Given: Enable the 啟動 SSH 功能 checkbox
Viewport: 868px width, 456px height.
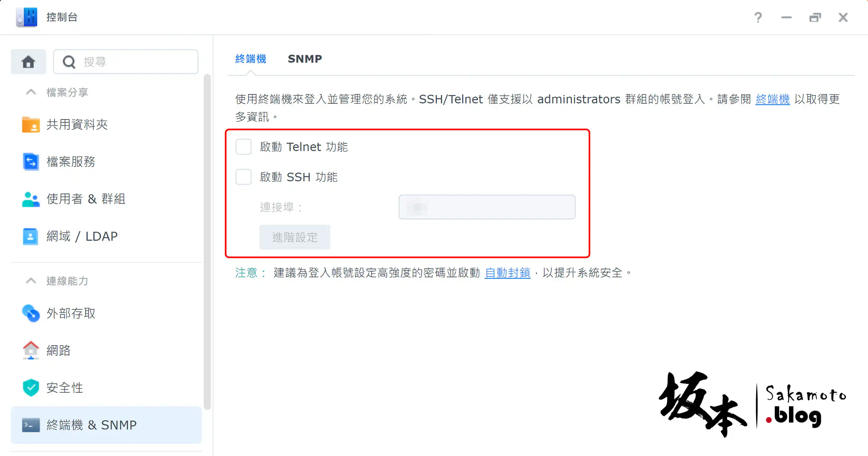Looking at the screenshot, I should pos(243,177).
